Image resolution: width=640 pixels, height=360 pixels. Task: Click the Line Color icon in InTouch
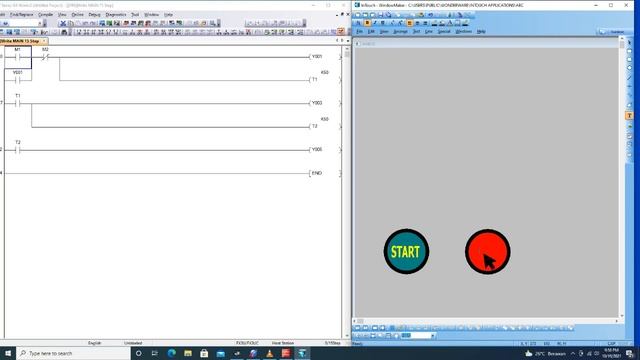point(434,23)
